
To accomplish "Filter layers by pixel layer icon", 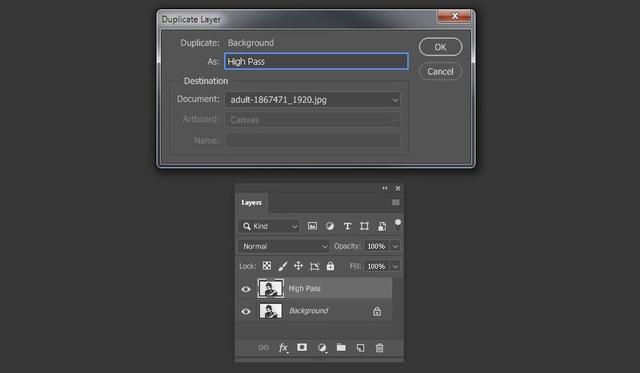I will coord(312,226).
